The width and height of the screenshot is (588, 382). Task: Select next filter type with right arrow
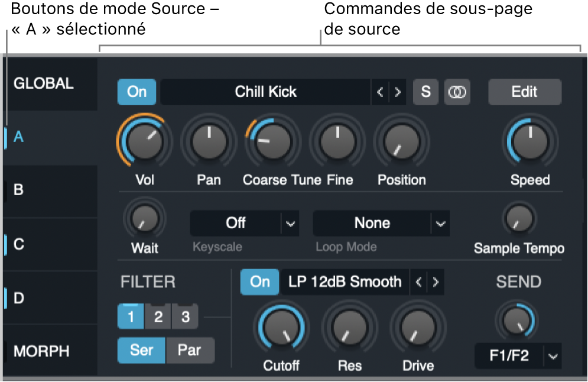pyautogui.click(x=436, y=282)
